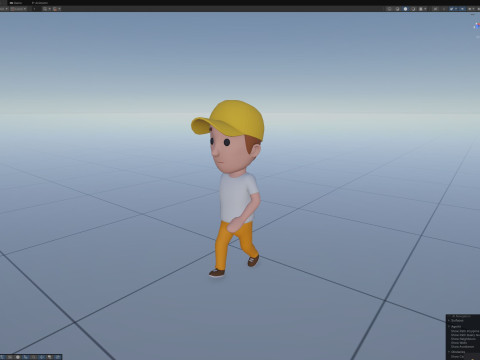480x360 pixels.
Task: Toggle the grid visibility icon
Action: point(45,9)
